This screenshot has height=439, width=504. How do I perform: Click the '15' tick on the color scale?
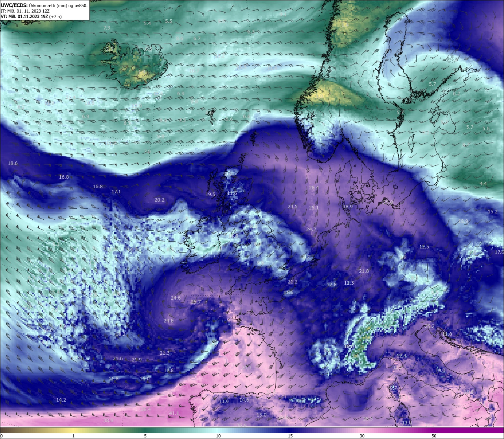click(290, 436)
